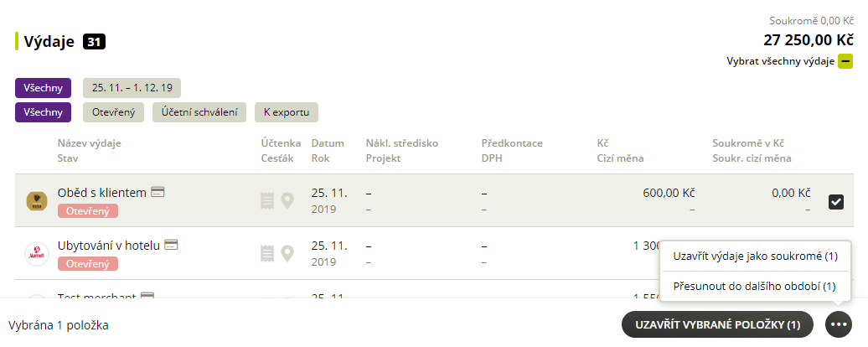Uncheck the Oběd s klientem row checkbox
Viewport: 868px width, 347px height.
coord(836,202)
